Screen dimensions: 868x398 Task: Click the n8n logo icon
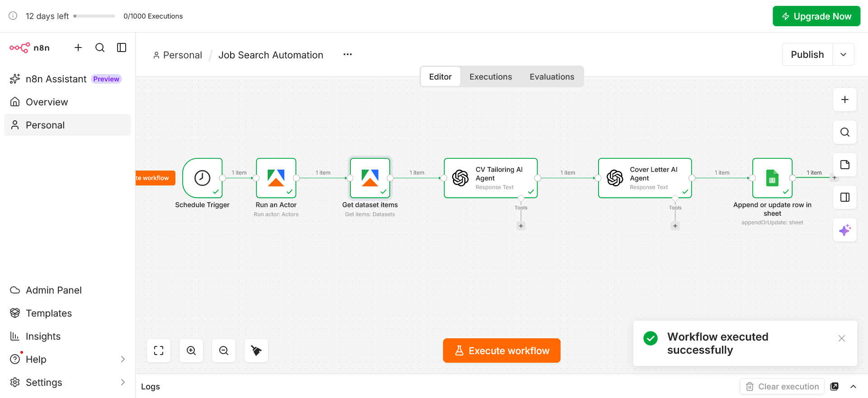[20, 47]
